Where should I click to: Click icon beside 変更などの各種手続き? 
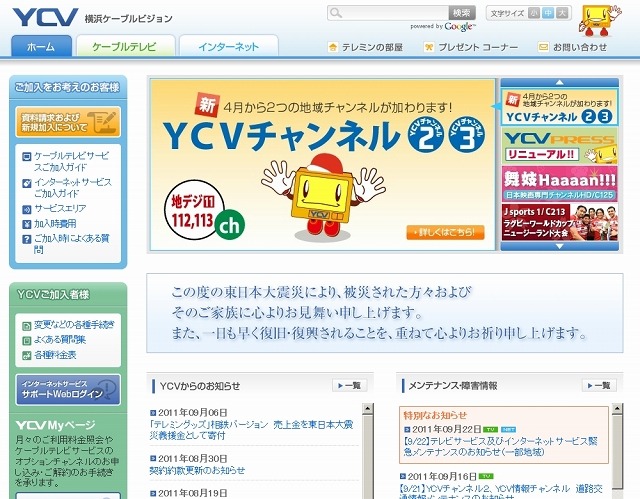coord(27,326)
